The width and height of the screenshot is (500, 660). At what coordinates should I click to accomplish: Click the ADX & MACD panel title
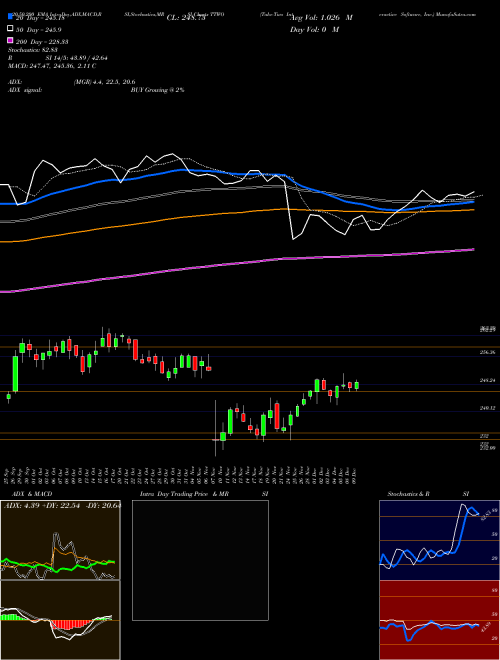tap(32, 494)
